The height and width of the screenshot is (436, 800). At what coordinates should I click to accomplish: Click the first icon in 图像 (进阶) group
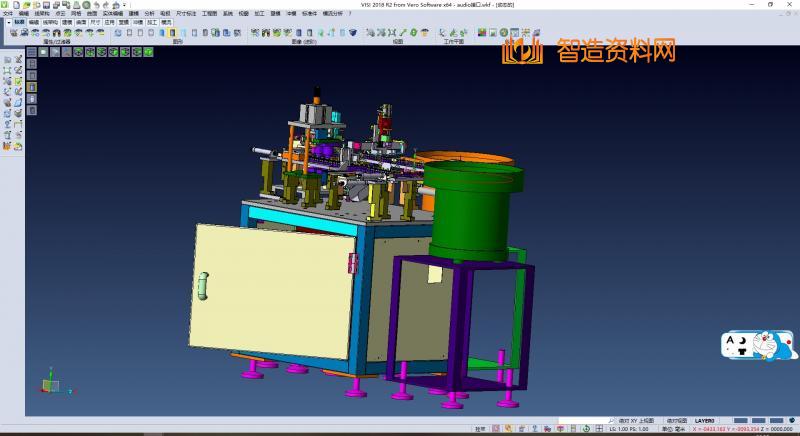pos(256,33)
